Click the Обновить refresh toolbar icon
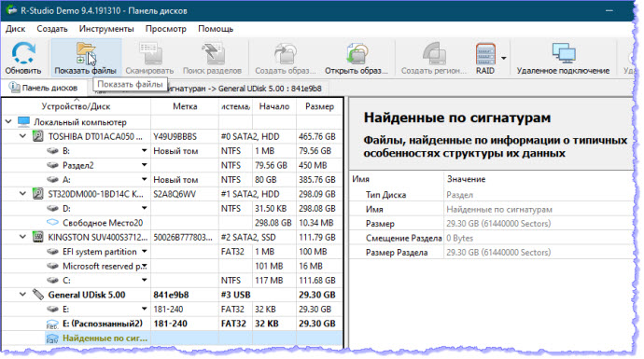 [23, 53]
